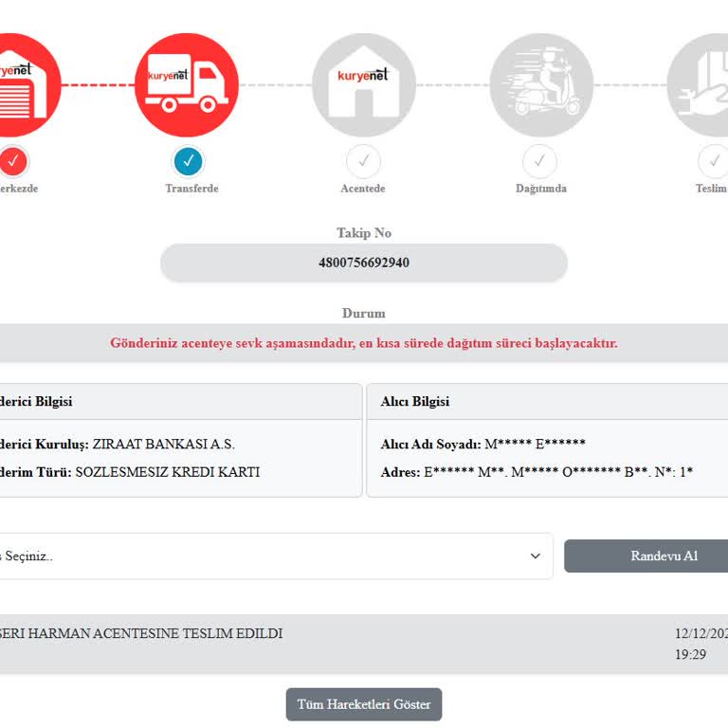Screen dimensions: 728x728
Task: Click the Durum heading
Action: tap(364, 314)
